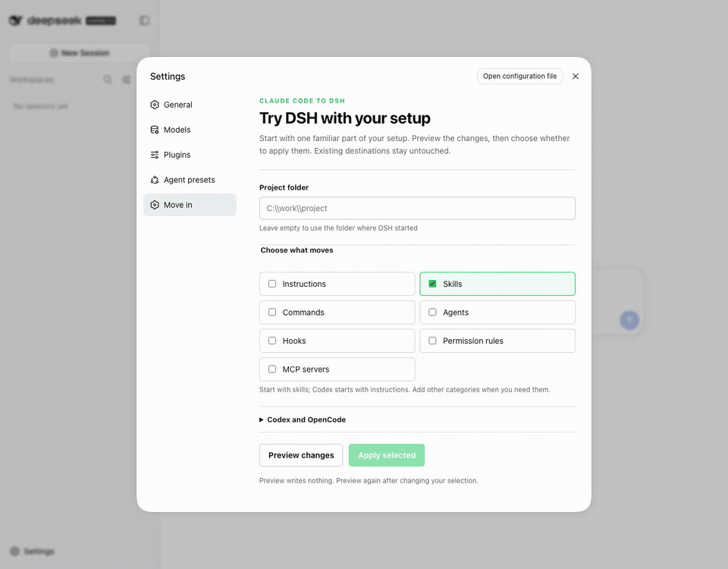Image resolution: width=728 pixels, height=569 pixels.
Task: Toggle the MCP servers checkbox
Action: pos(272,369)
